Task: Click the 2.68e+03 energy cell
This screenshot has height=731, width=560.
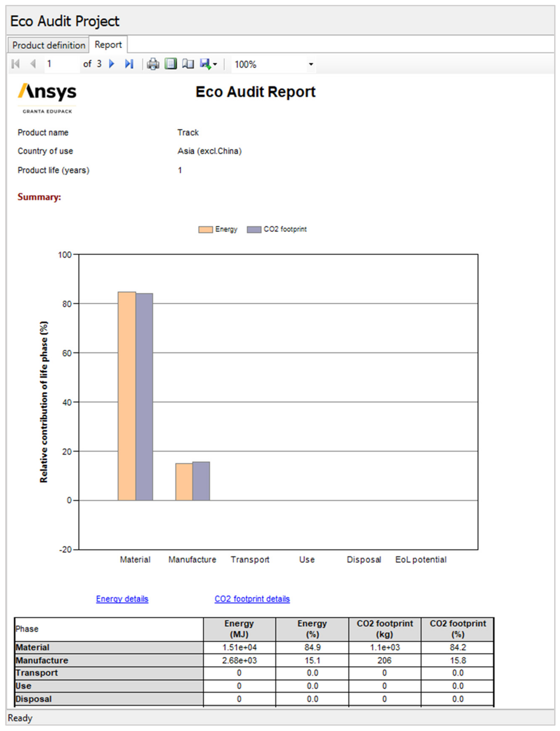Action: coord(239,660)
